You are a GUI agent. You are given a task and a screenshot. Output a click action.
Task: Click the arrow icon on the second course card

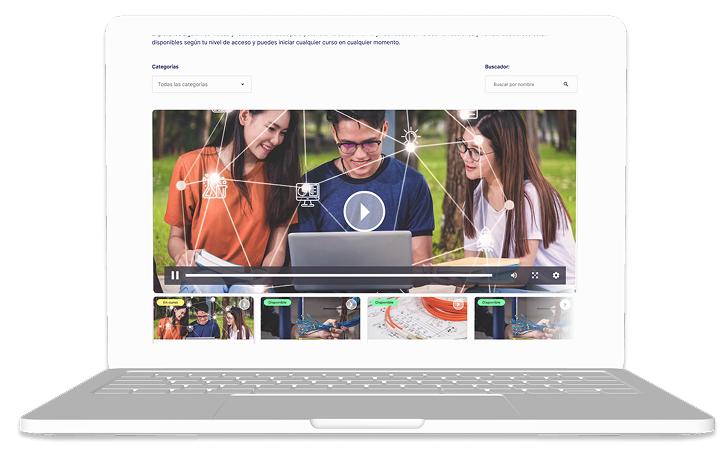point(351,304)
